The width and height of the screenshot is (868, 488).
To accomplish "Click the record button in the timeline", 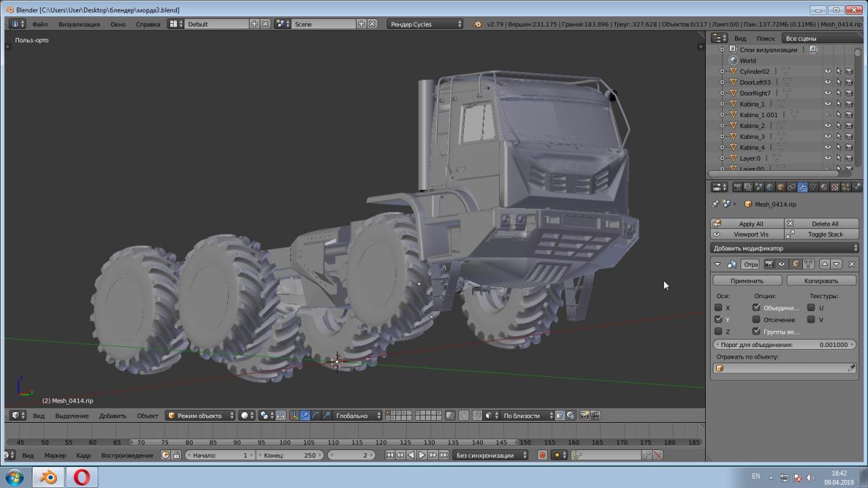I will (x=542, y=455).
